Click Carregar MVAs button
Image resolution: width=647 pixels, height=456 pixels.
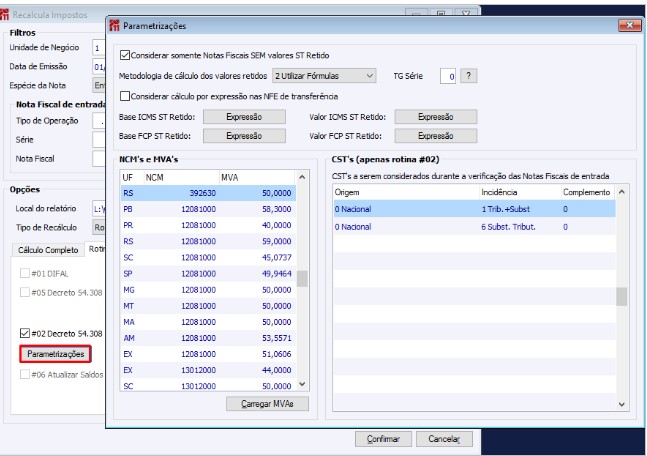point(267,404)
